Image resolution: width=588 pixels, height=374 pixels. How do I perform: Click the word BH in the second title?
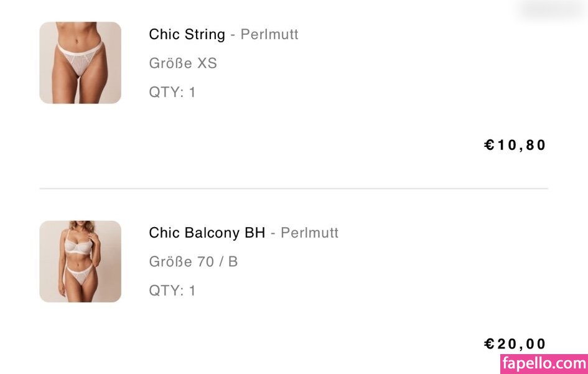254,233
